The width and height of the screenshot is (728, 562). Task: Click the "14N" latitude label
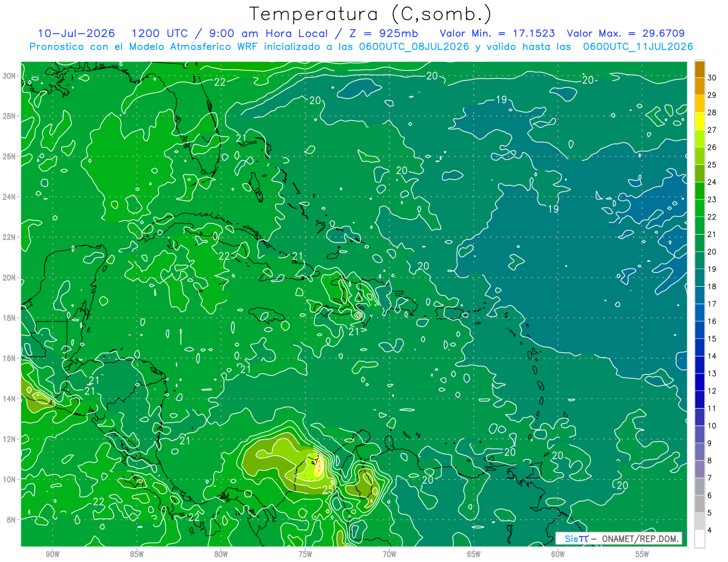pos(9,399)
